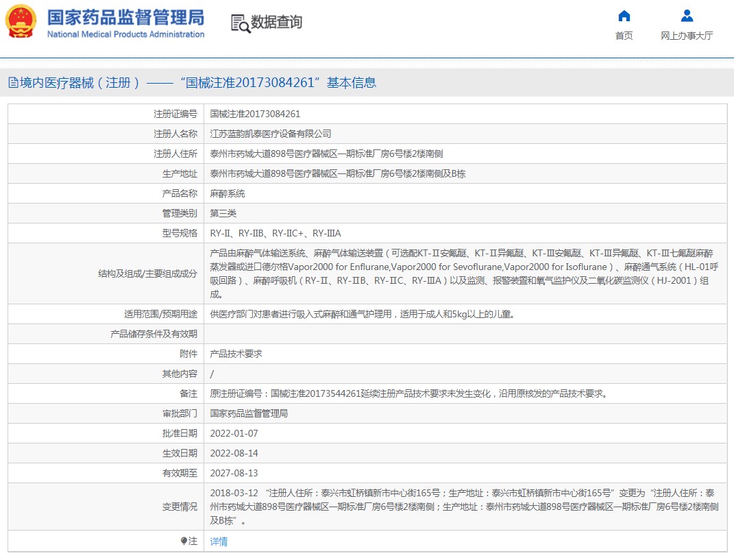Image resolution: width=734 pixels, height=560 pixels.
Task: Open the 首页 navigation item
Action: 623,36
